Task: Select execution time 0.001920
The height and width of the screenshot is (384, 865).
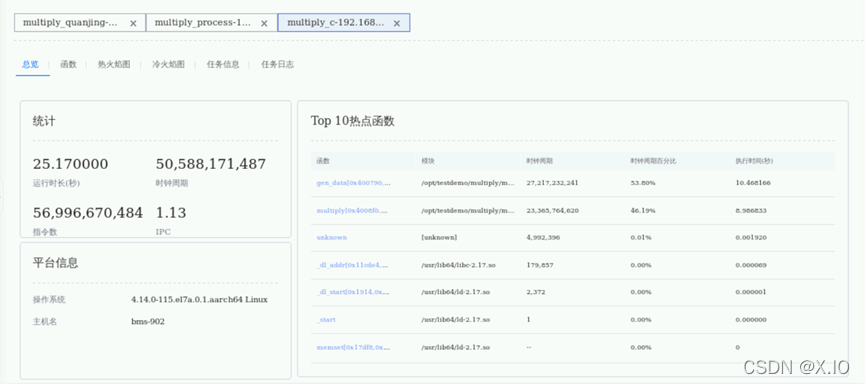Action: pos(751,237)
